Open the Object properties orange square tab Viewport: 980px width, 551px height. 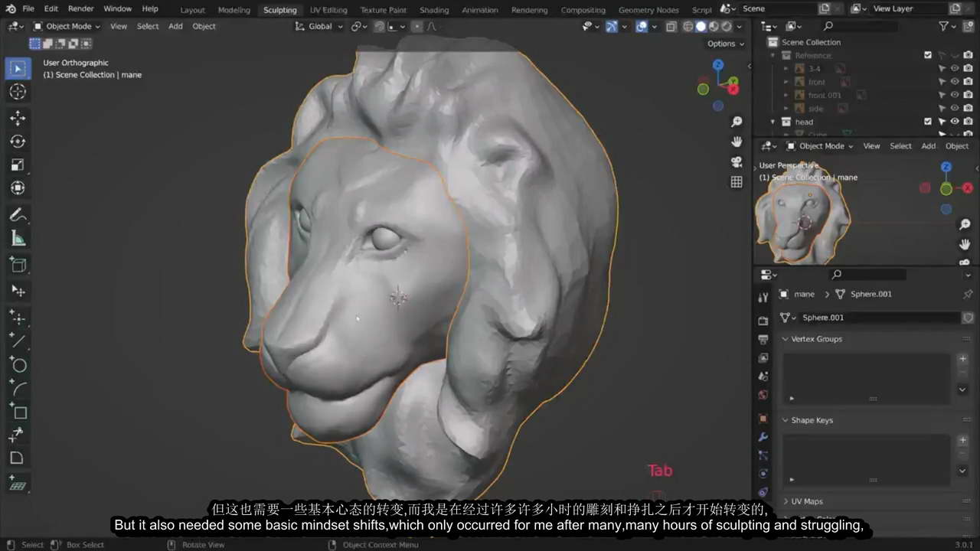(x=763, y=419)
